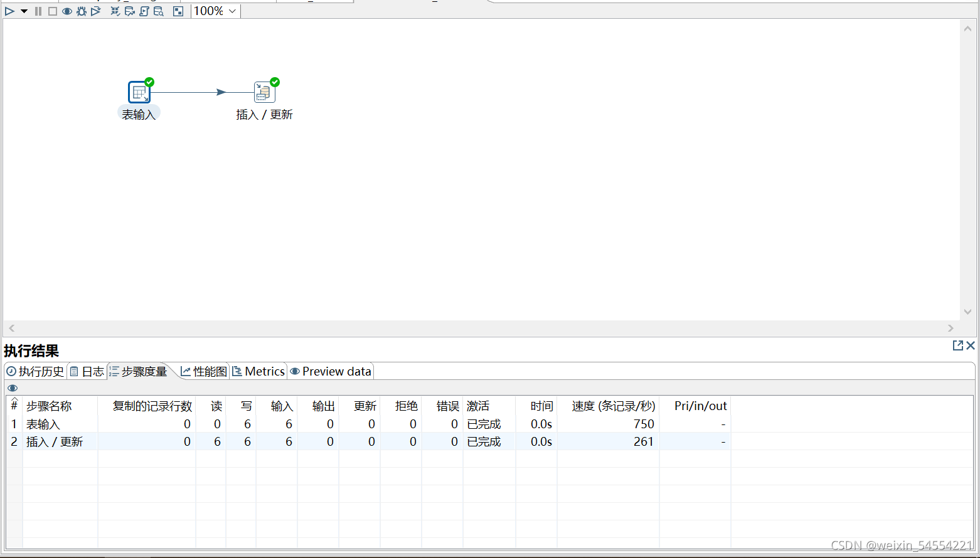
Task: Sort by the 读 column header
Action: pyautogui.click(x=211, y=406)
